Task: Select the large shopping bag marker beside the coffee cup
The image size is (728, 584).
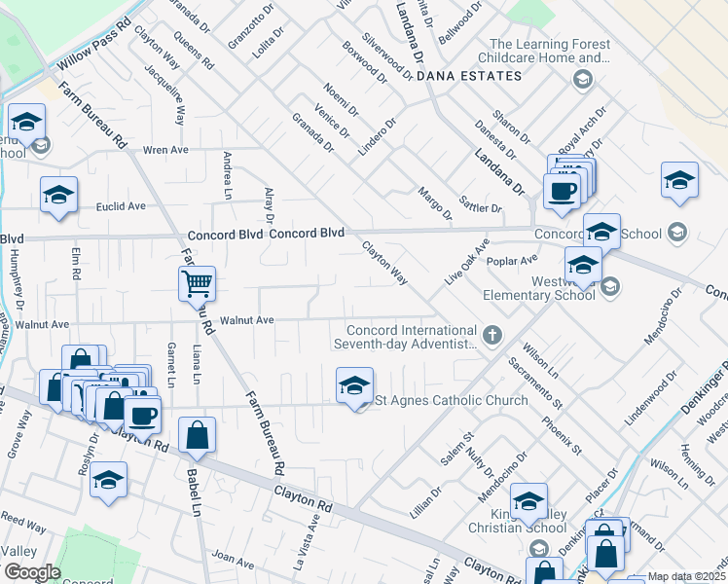Action: (114, 406)
